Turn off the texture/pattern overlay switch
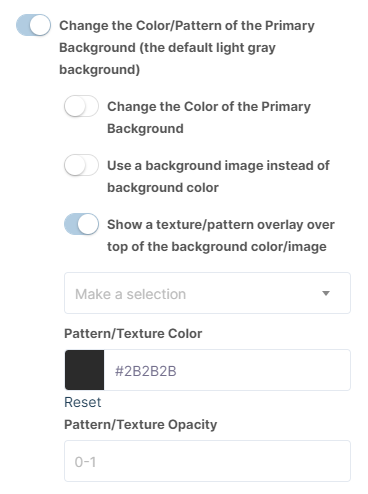Image resolution: width=368 pixels, height=494 pixels. pos(81,224)
